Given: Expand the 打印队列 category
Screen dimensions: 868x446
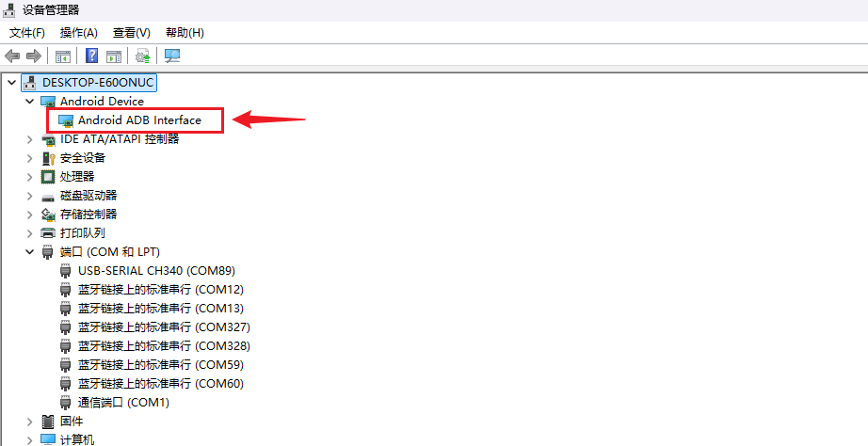Looking at the screenshot, I should pyautogui.click(x=29, y=233).
